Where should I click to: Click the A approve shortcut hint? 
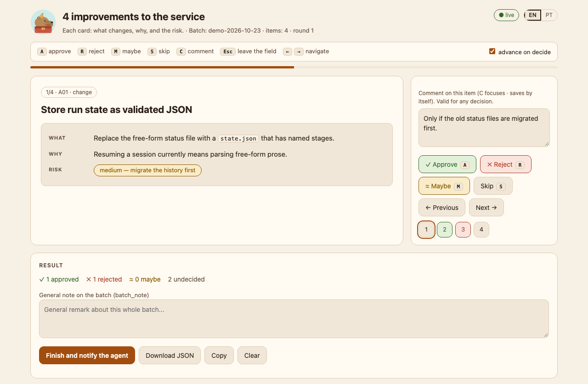click(54, 51)
